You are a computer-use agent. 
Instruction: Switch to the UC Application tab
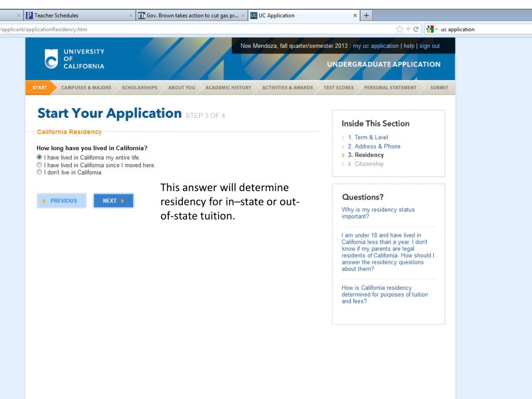click(x=304, y=15)
